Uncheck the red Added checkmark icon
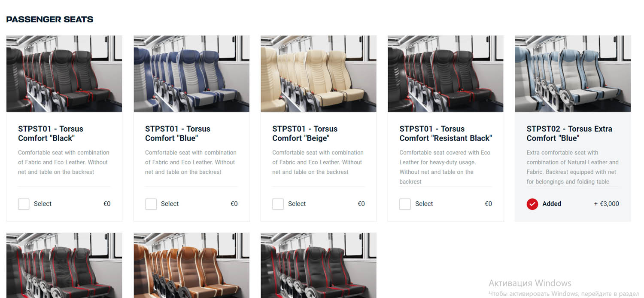Image resolution: width=644 pixels, height=298 pixels. (x=532, y=204)
